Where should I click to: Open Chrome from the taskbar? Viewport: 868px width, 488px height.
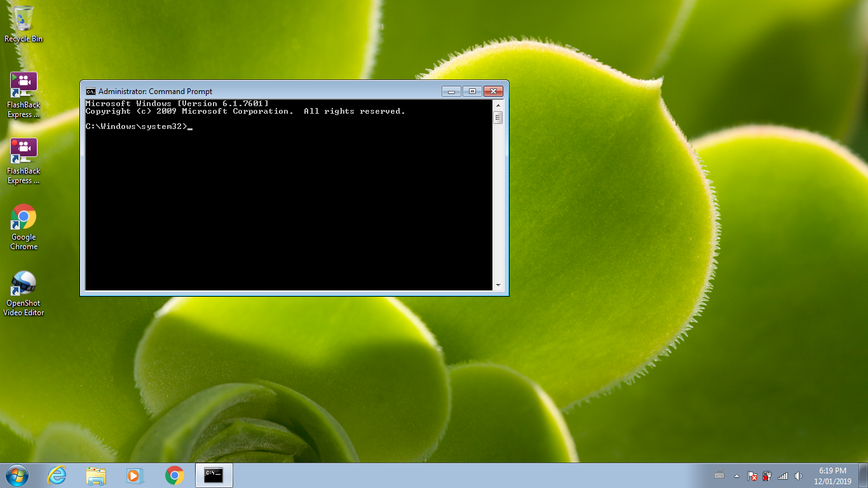click(174, 475)
